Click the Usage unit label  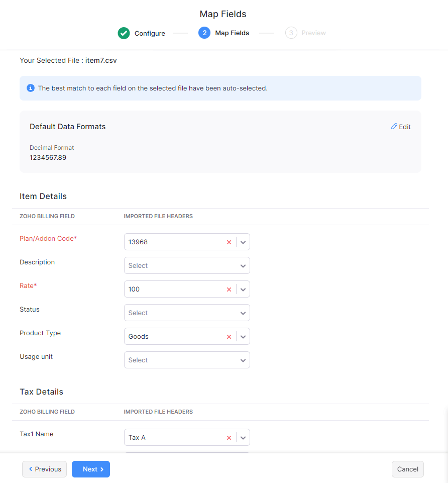[x=36, y=357]
